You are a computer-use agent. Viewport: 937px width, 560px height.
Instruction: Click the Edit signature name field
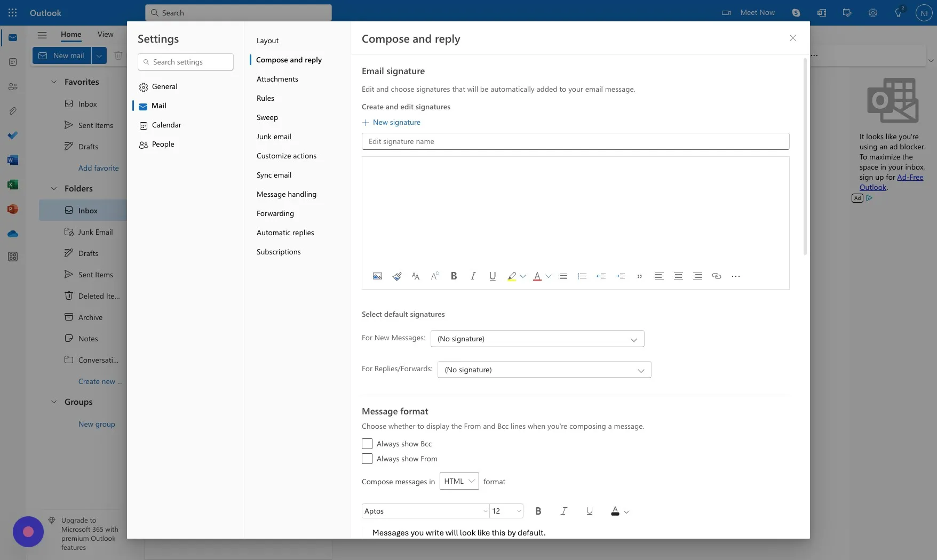(x=575, y=141)
